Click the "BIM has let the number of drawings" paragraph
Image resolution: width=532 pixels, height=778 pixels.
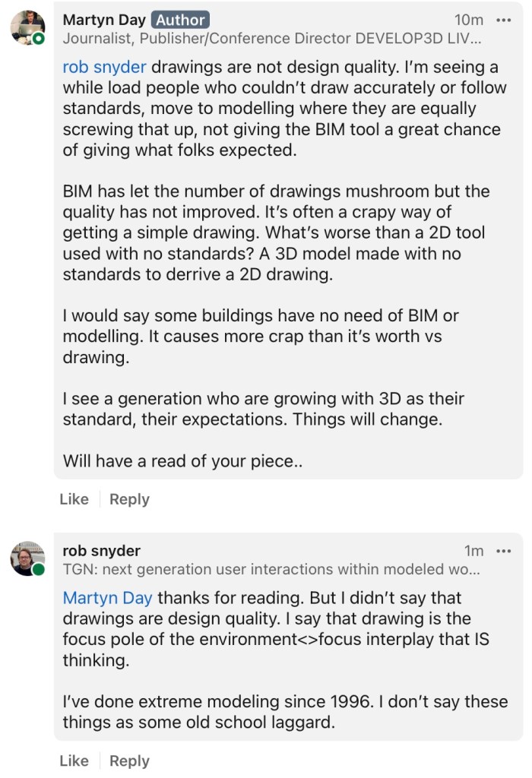click(x=277, y=232)
